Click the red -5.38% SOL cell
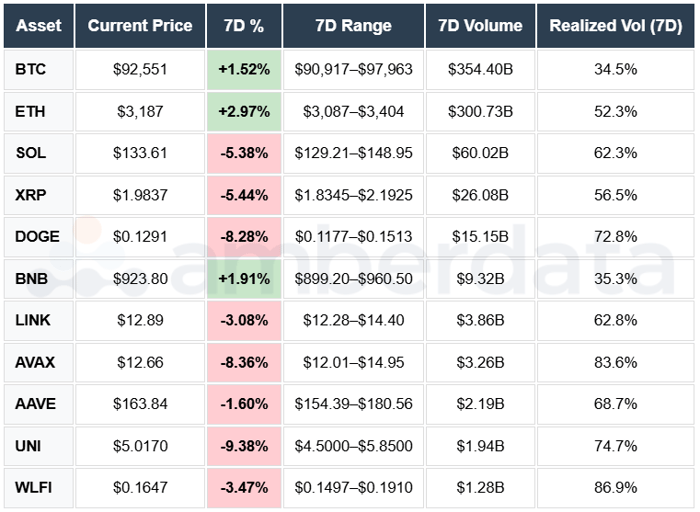 tap(244, 153)
